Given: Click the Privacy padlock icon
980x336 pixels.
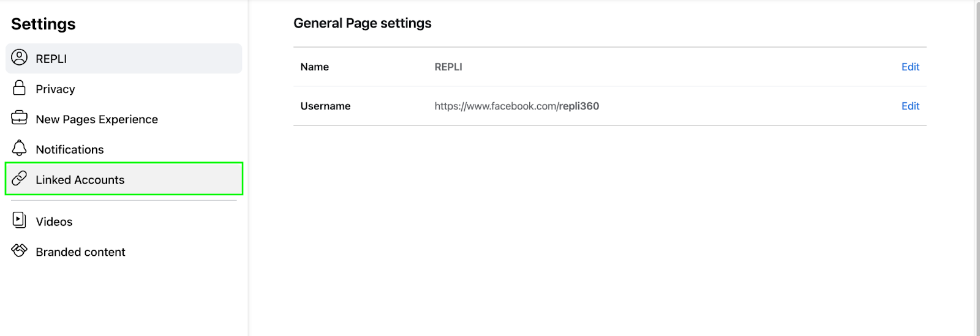Looking at the screenshot, I should click(x=20, y=88).
